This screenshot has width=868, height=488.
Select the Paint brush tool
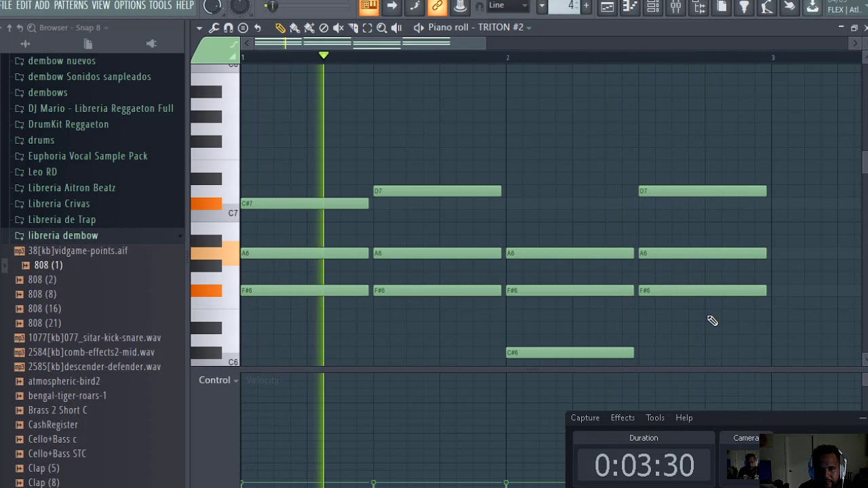[294, 28]
